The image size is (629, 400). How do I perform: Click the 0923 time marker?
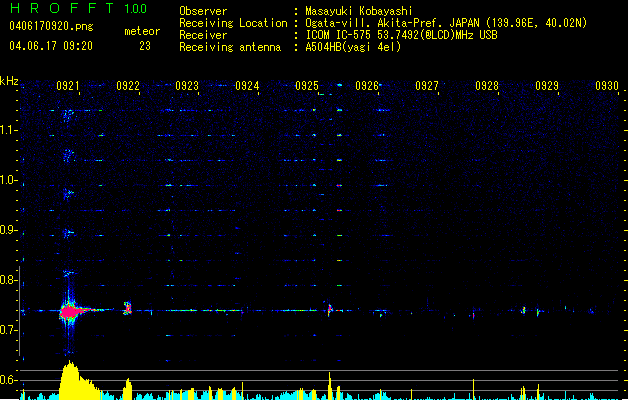click(187, 86)
